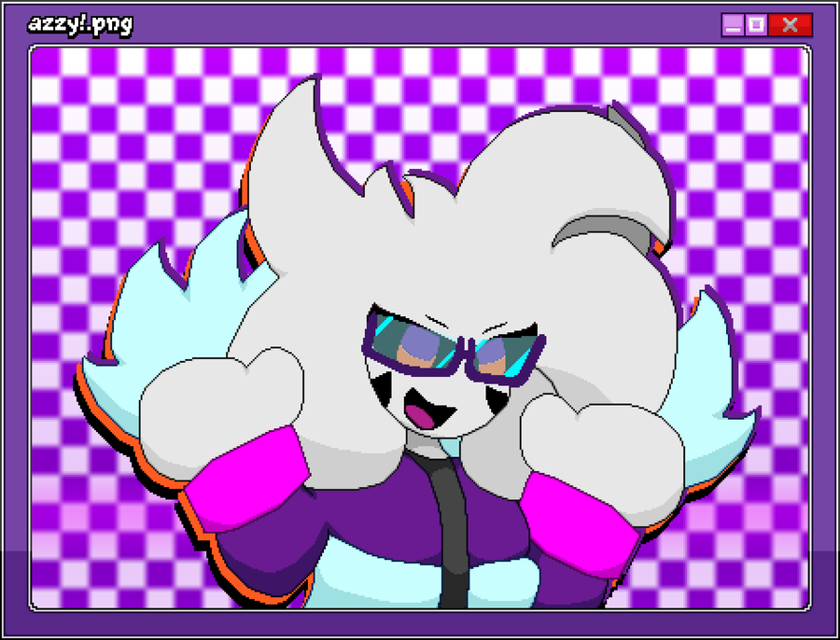Click the azzy!.png title text
The image size is (840, 640).
pyautogui.click(x=80, y=25)
